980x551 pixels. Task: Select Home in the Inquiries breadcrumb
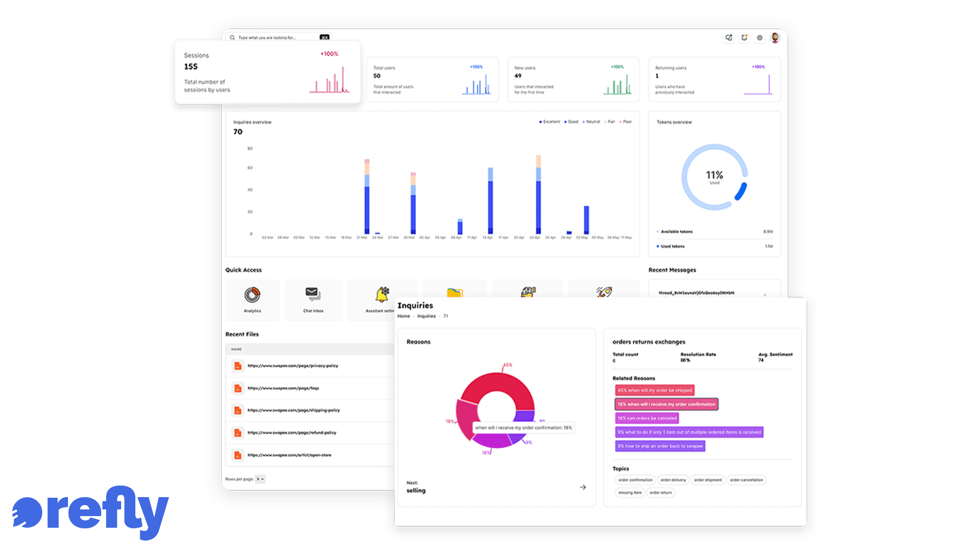404,316
